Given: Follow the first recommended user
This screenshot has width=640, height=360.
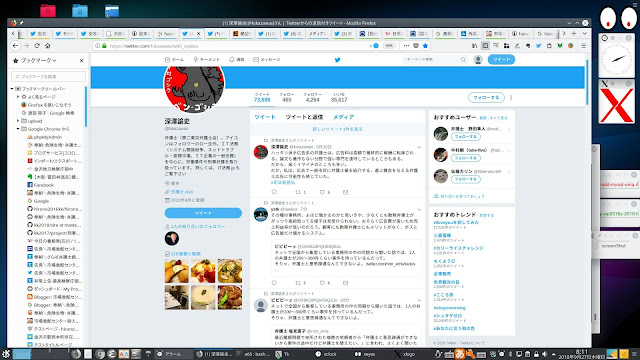Looking at the screenshot, I should coord(465,137).
